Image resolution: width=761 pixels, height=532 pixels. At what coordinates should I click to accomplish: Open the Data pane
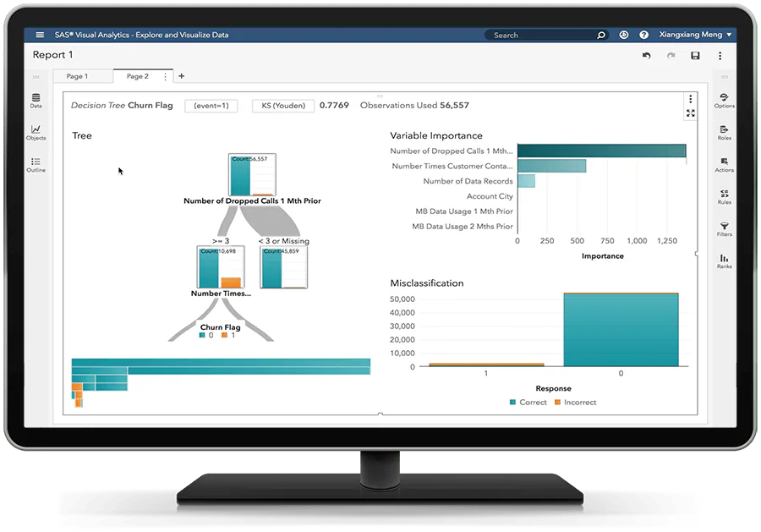tap(36, 100)
